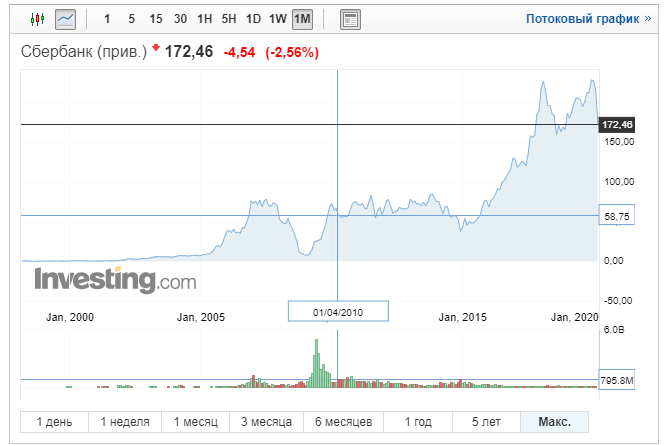672x446 pixels.
Task: Select the area line chart icon
Action: 66,19
